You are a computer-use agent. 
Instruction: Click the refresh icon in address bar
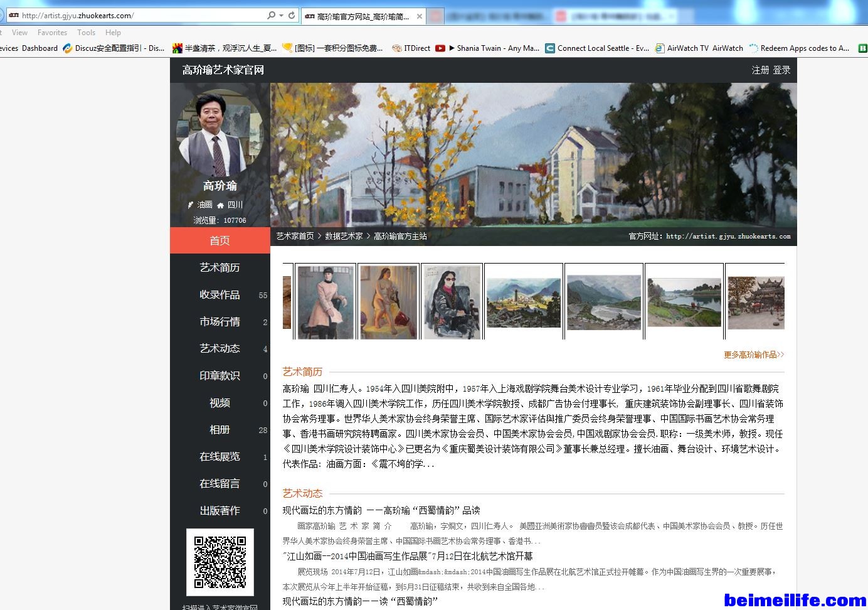click(x=292, y=16)
